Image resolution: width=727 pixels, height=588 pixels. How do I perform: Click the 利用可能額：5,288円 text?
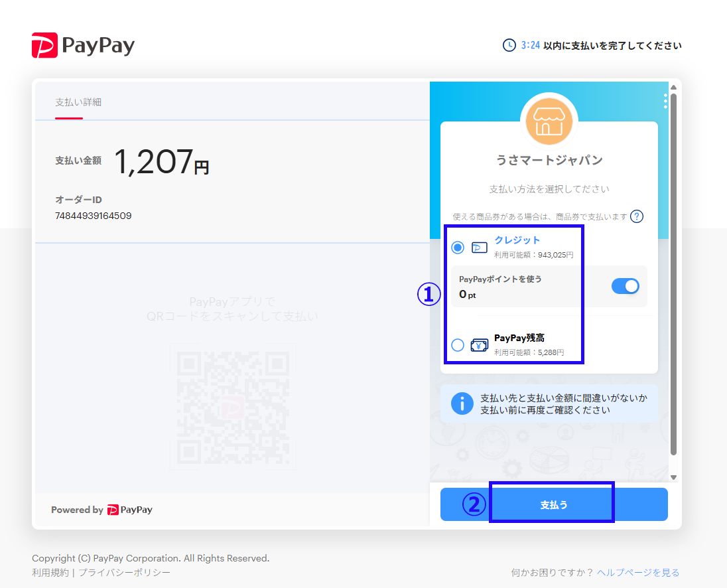click(529, 352)
